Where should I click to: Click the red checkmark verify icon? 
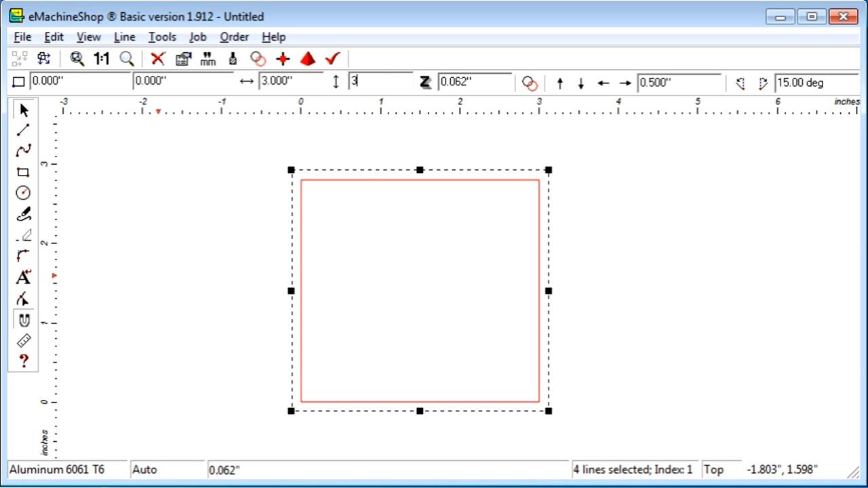point(332,59)
